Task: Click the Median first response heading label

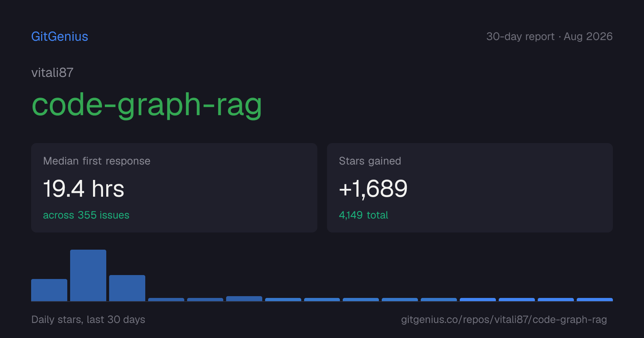Action: (97, 161)
